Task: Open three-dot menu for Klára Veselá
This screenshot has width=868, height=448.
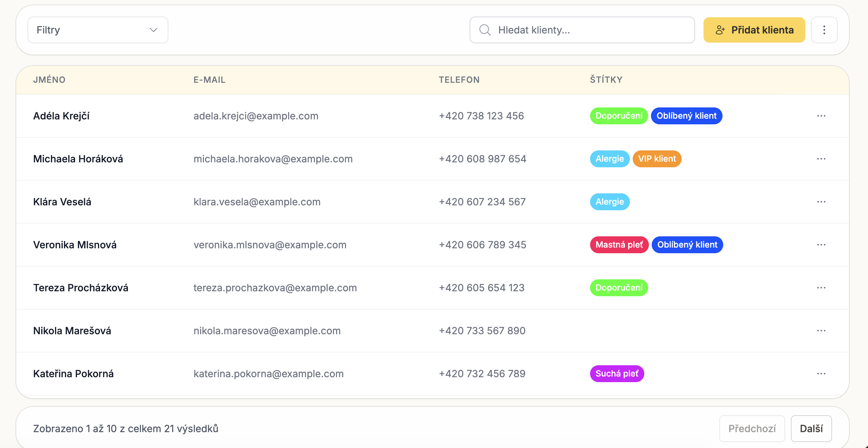Action: pos(821,202)
